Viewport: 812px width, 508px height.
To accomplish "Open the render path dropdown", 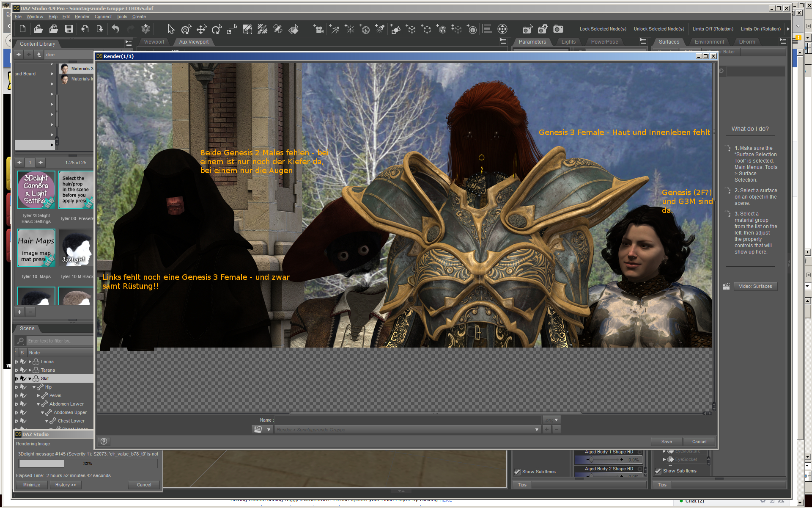I will (537, 430).
